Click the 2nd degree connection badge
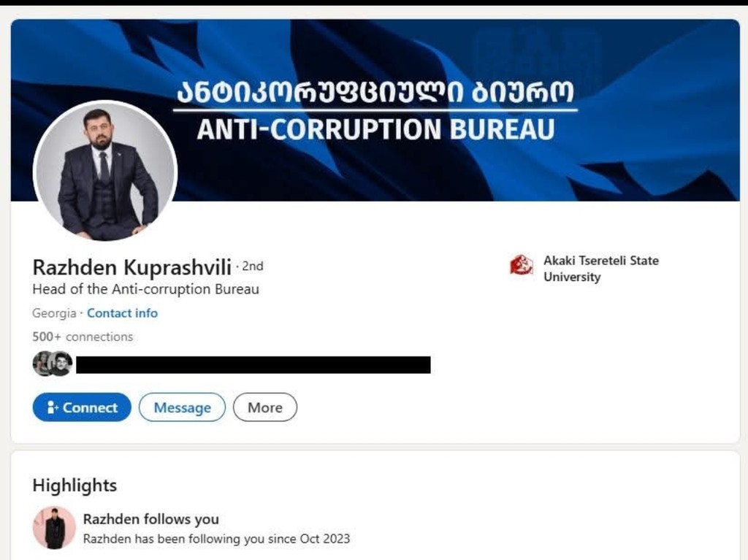 point(252,266)
